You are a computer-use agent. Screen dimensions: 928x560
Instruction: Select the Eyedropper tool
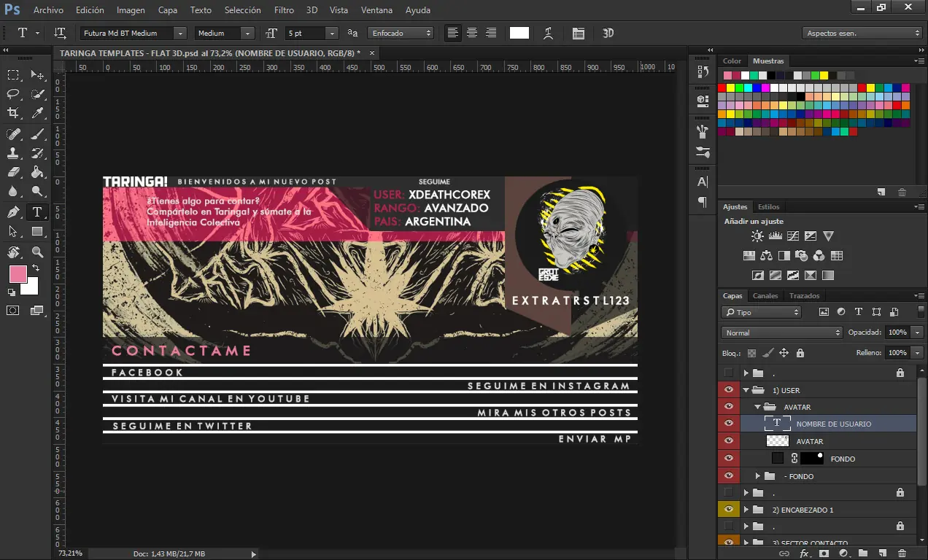tap(37, 113)
